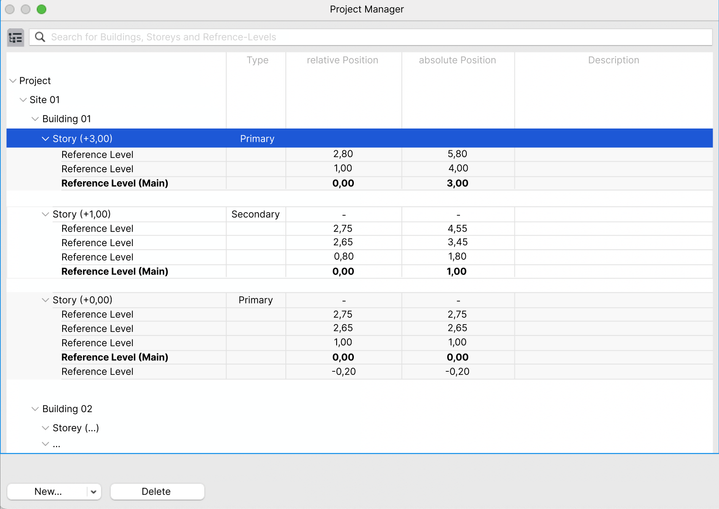
Task: Open the New... dropdown arrow
Action: 94,492
